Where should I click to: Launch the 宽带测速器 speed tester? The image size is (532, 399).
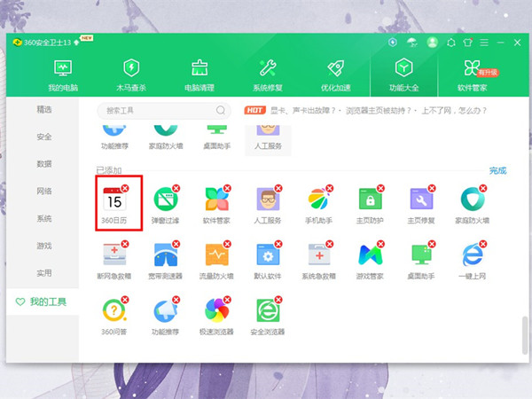click(166, 261)
